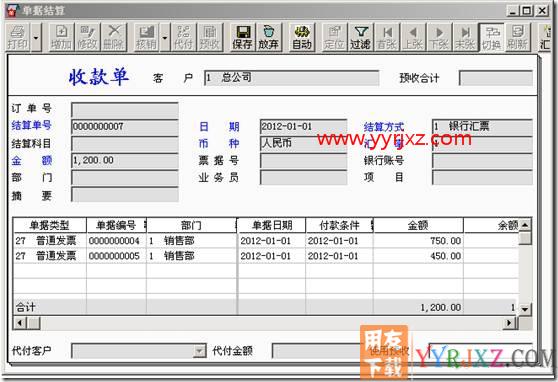Minimize the 单据结算 window
Screen dimensions: 558x382
coord(513,11)
